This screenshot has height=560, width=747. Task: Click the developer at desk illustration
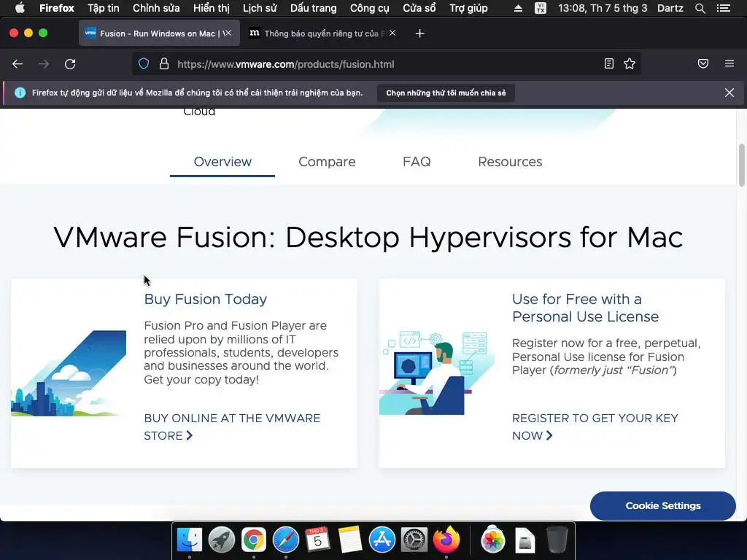(437, 373)
